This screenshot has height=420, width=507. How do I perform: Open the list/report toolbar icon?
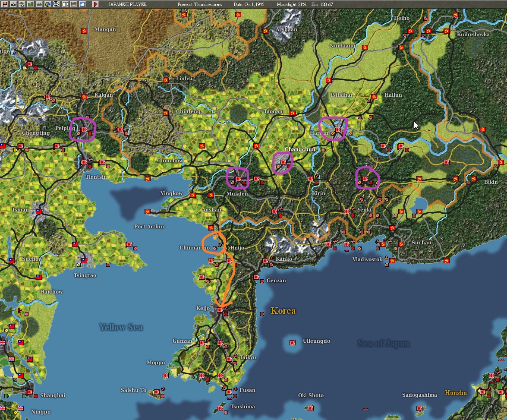point(73,4)
